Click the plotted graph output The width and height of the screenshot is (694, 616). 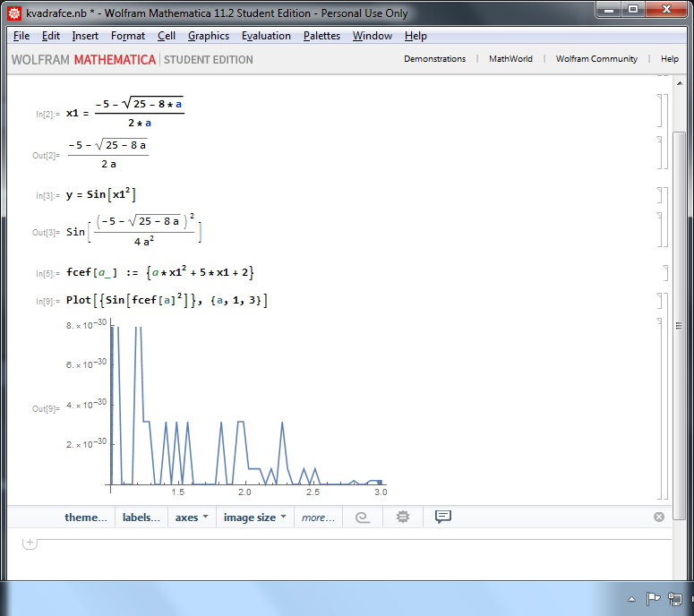pyautogui.click(x=227, y=407)
